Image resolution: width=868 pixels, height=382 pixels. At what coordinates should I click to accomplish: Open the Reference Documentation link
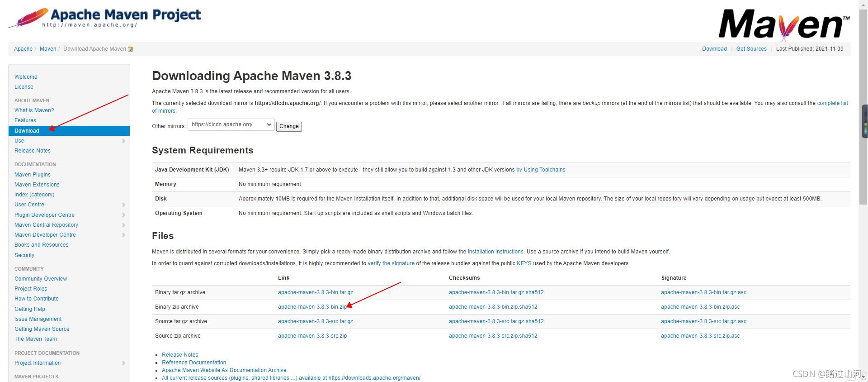[194, 363]
